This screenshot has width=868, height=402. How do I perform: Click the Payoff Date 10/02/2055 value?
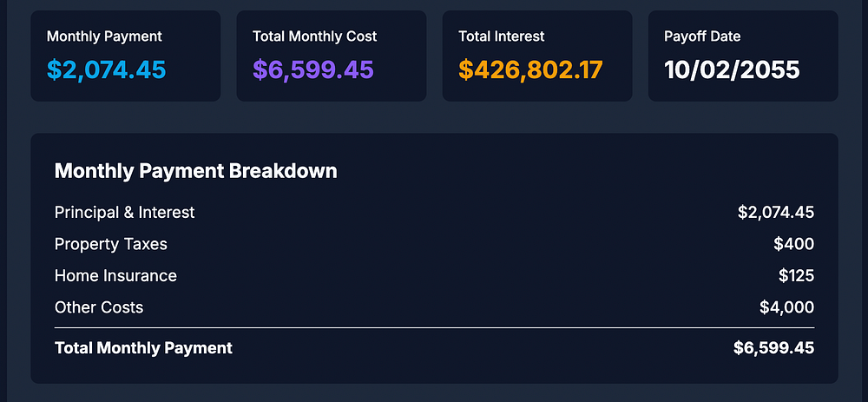pyautogui.click(x=732, y=69)
